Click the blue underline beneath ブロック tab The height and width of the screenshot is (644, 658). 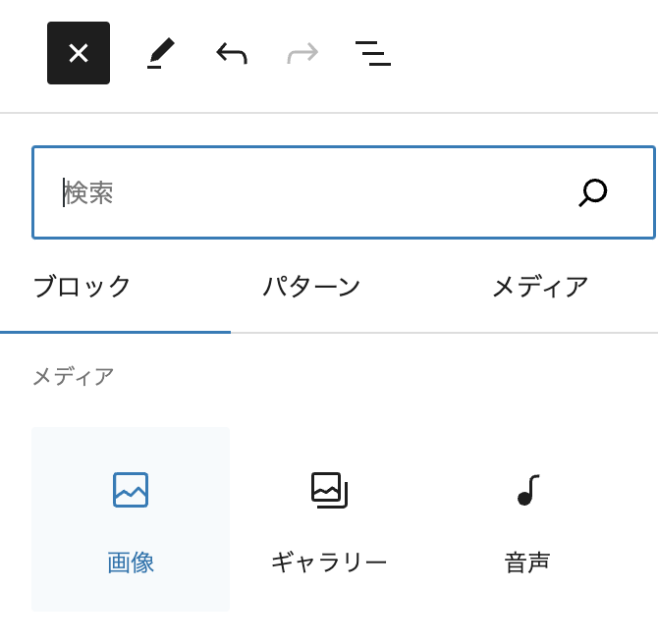pos(115,332)
